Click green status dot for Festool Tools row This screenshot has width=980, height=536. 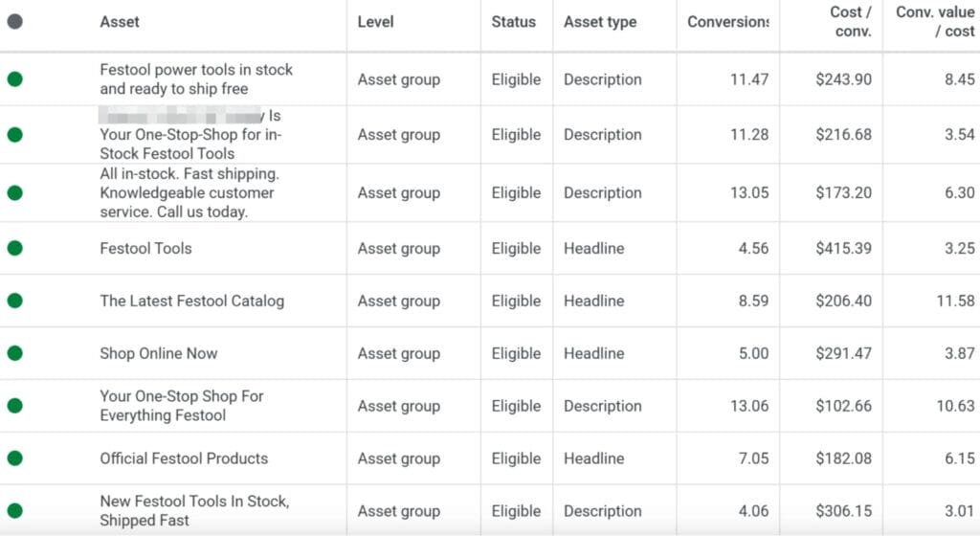tap(15, 248)
